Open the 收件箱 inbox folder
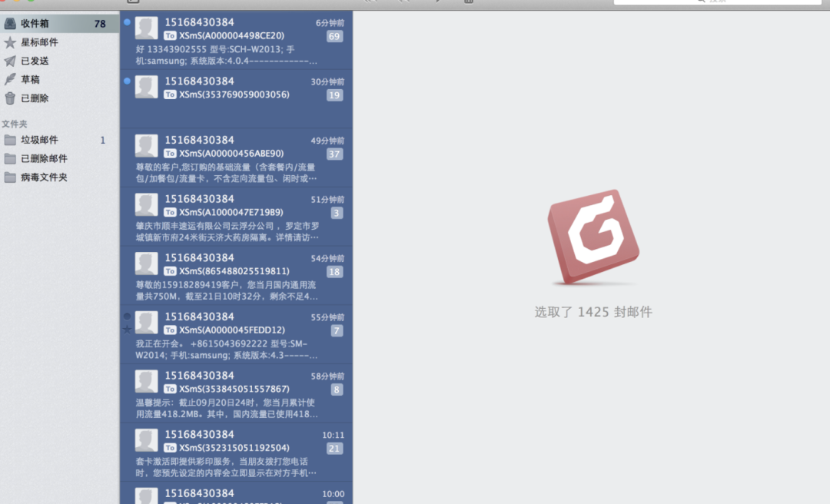This screenshot has width=830, height=504. (x=59, y=23)
